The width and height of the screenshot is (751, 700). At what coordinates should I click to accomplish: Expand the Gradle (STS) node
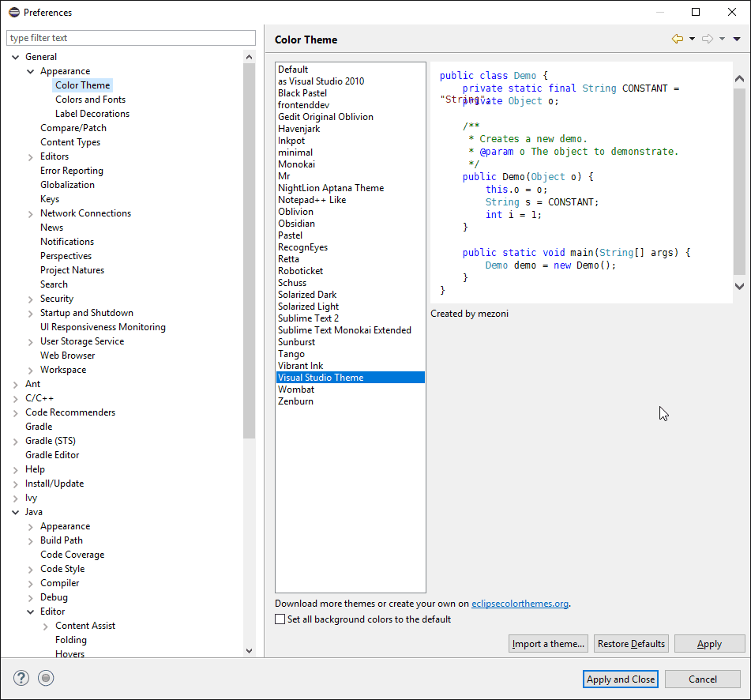[15, 442]
